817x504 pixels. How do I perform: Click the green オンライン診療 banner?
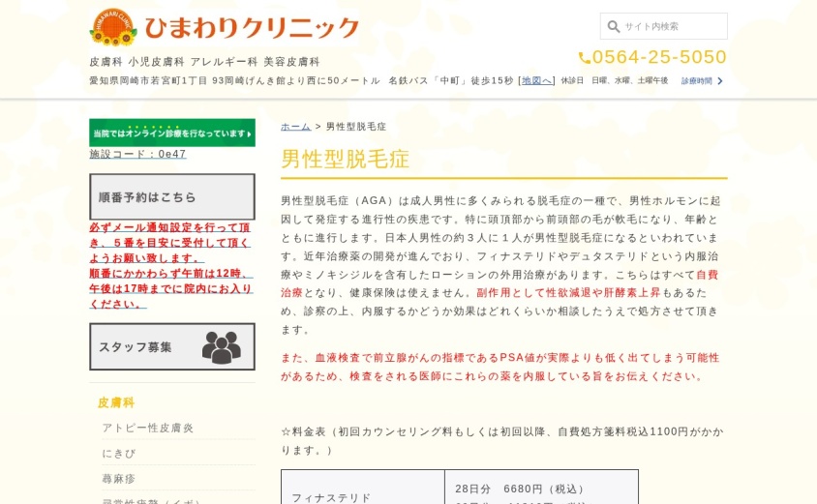[x=172, y=133]
